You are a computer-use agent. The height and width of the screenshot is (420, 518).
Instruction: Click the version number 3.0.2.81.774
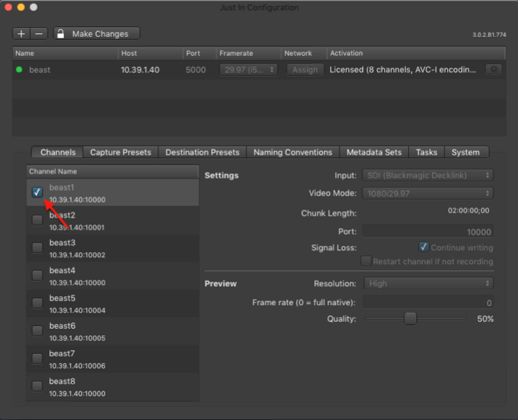(489, 35)
